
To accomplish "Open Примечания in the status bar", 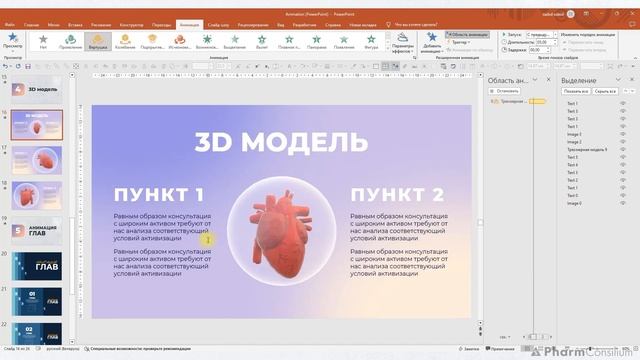I will click(x=500, y=349).
